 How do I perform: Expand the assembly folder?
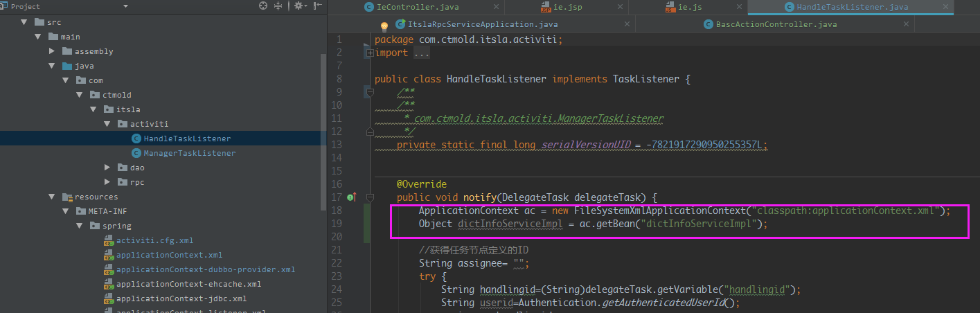click(x=52, y=51)
